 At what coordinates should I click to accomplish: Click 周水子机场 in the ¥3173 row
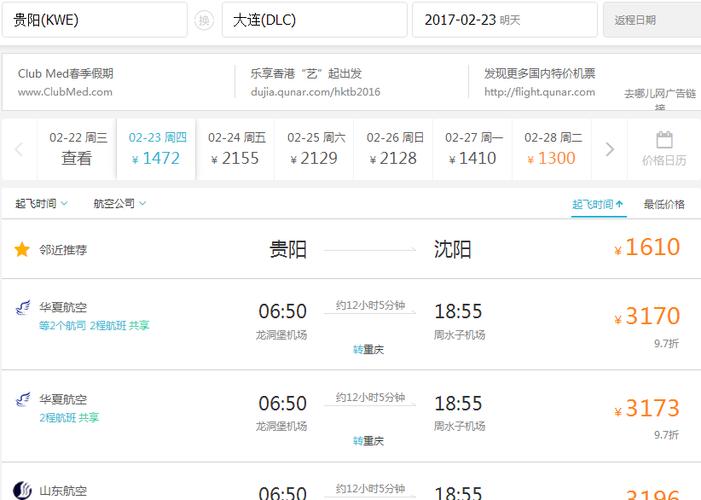point(459,426)
